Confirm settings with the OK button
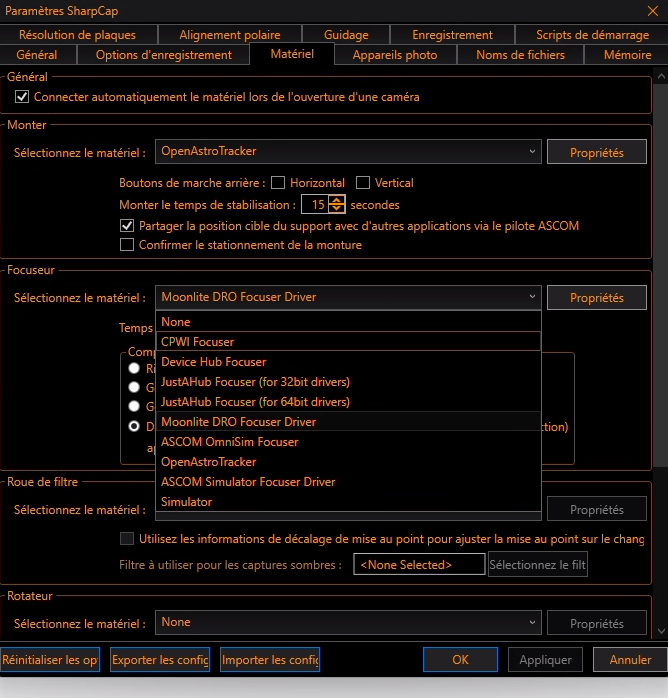 click(460, 659)
